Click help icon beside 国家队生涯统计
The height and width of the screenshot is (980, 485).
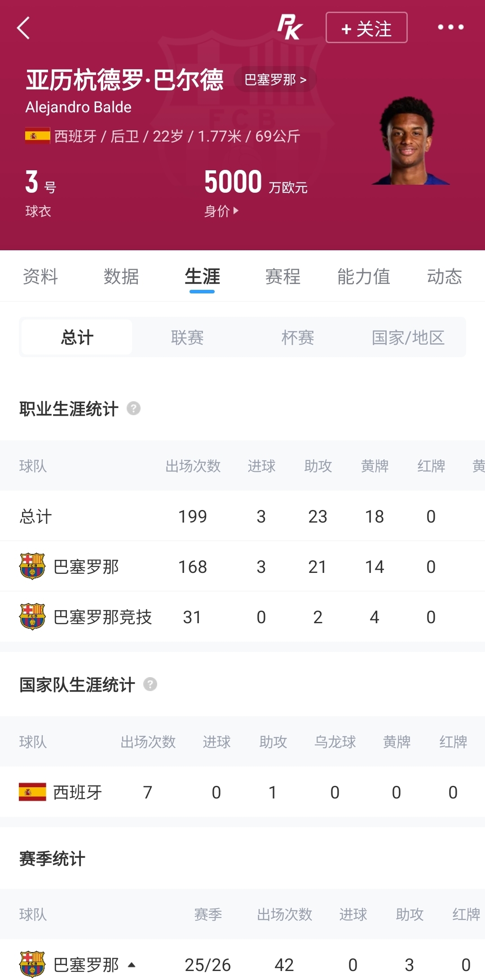click(x=150, y=684)
